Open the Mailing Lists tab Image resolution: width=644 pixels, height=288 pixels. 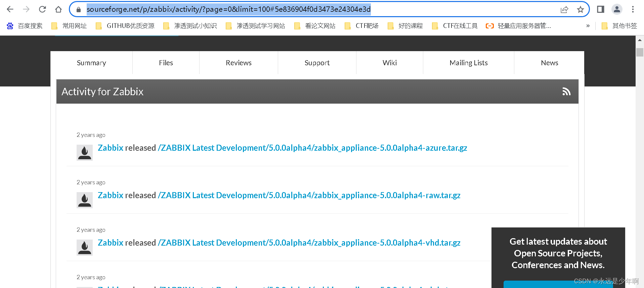pyautogui.click(x=469, y=63)
